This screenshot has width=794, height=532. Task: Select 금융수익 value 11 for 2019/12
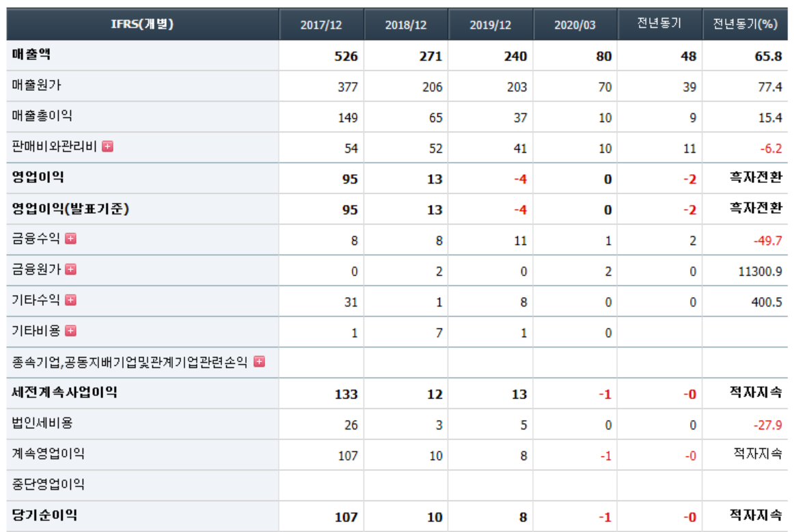coord(521,240)
